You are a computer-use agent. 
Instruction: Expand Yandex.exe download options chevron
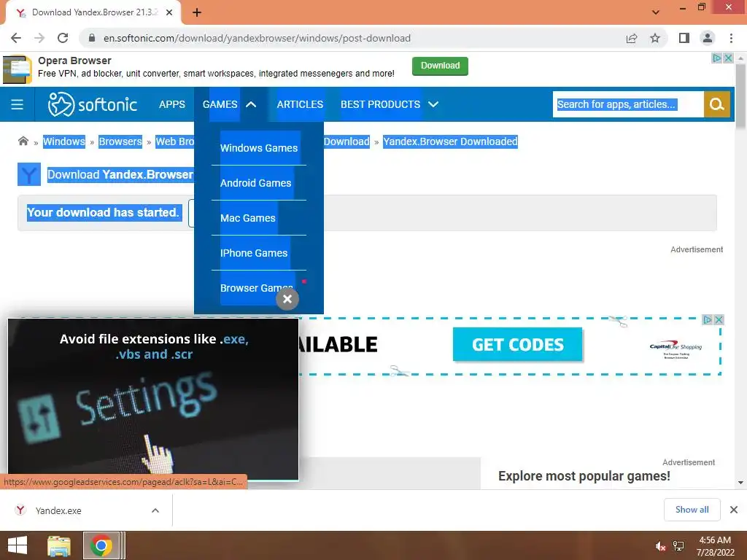(155, 510)
